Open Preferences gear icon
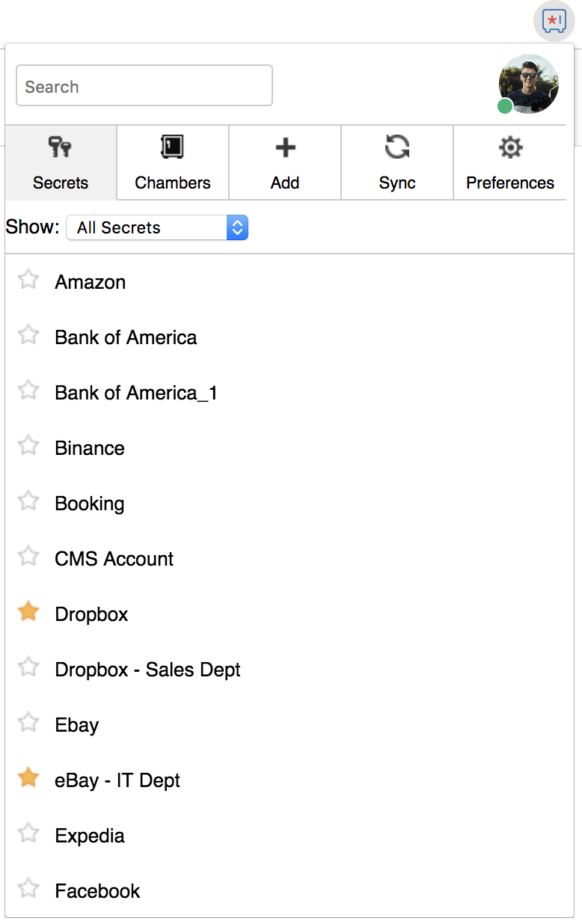The width and height of the screenshot is (582, 924). (x=510, y=148)
